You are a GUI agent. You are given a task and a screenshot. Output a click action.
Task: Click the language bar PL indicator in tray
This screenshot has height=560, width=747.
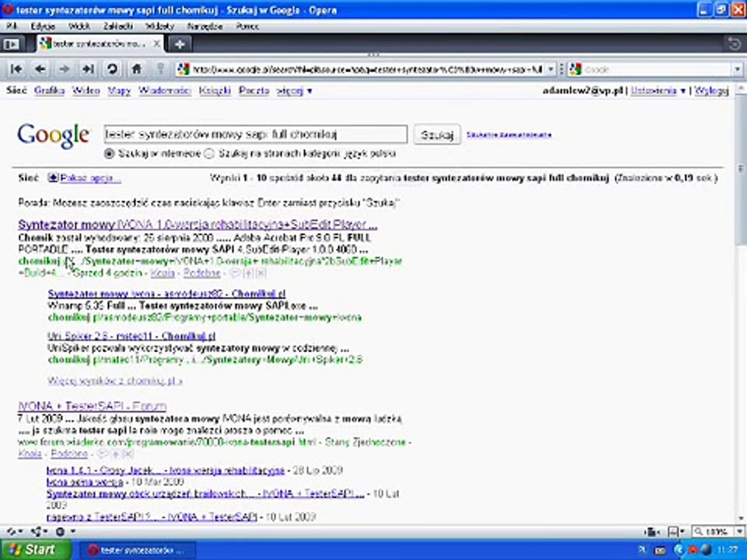pos(643,550)
